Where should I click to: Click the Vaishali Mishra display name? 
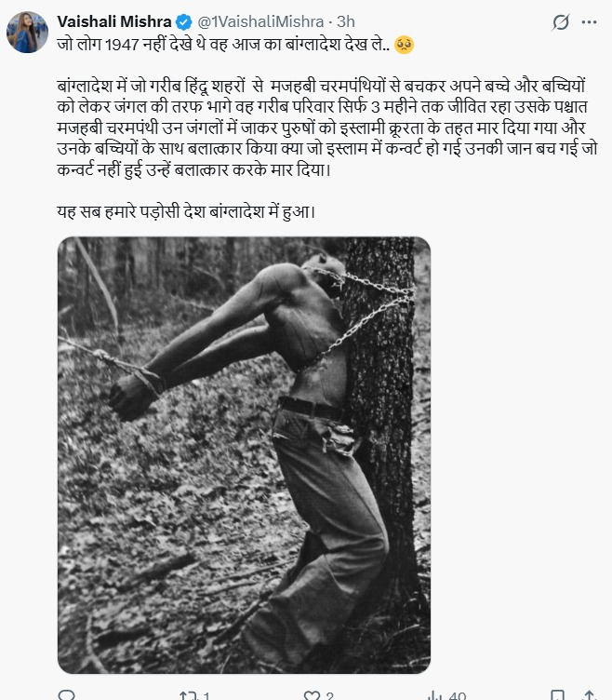pyautogui.click(x=114, y=21)
